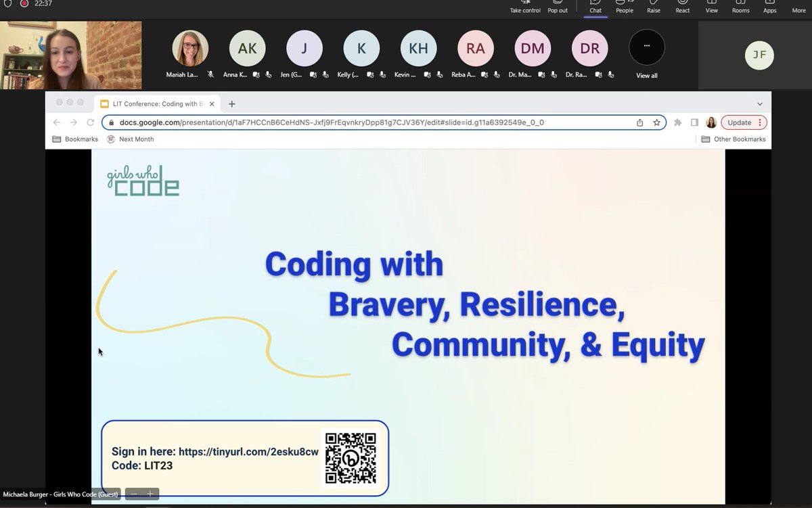The image size is (812, 508).
Task: Go back in the shared browser
Action: click(x=57, y=122)
